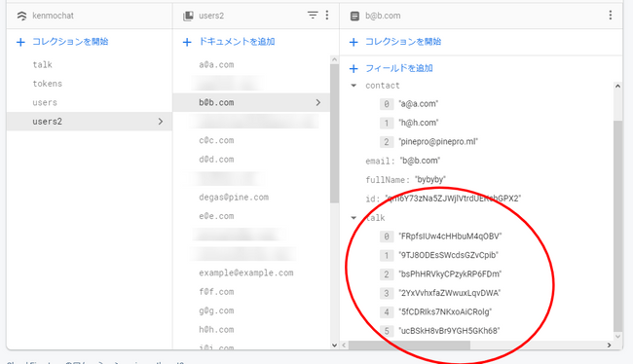Collapse the contact array field
This screenshot has width=633, height=364.
354,85
